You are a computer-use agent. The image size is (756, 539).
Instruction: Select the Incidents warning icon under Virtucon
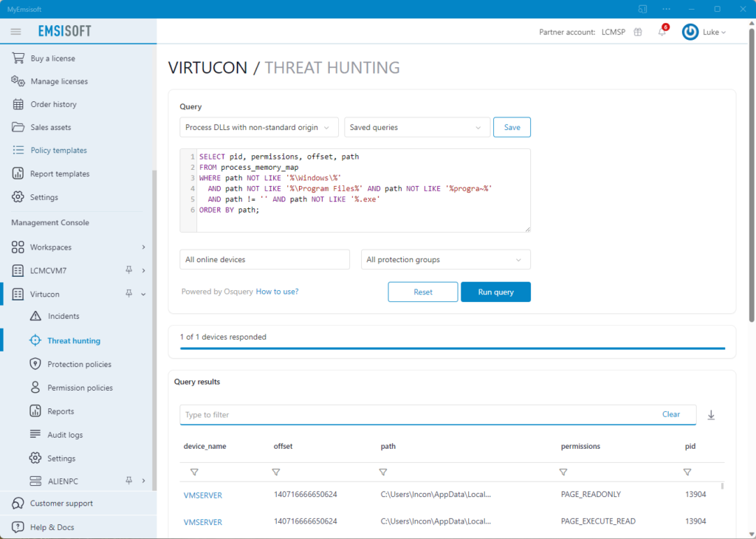tap(35, 317)
